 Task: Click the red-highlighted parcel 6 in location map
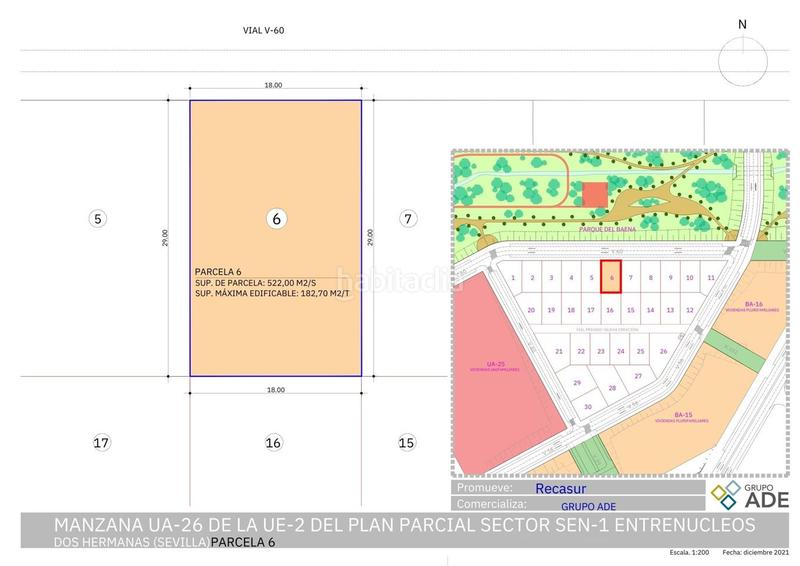[x=611, y=277]
